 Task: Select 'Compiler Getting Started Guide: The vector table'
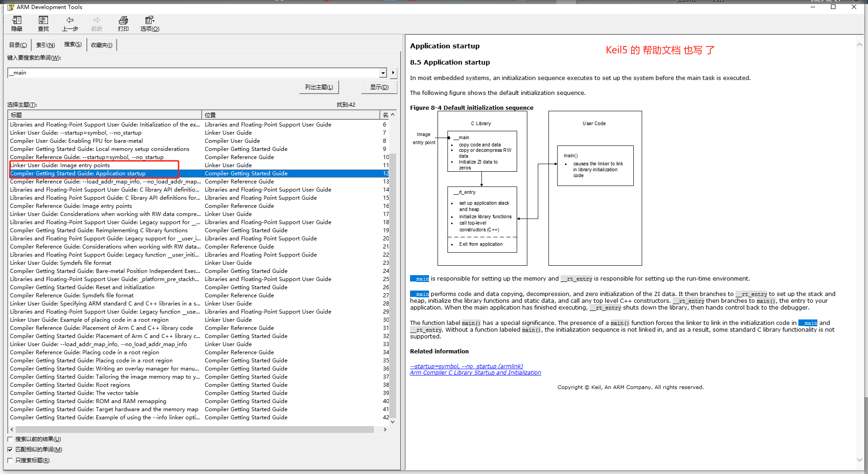click(x=74, y=393)
